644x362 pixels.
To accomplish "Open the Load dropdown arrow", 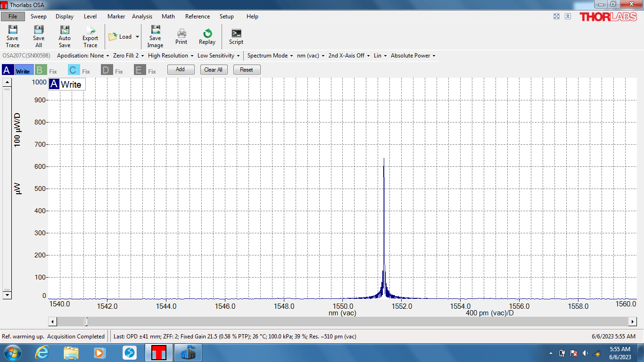I will 137,37.
